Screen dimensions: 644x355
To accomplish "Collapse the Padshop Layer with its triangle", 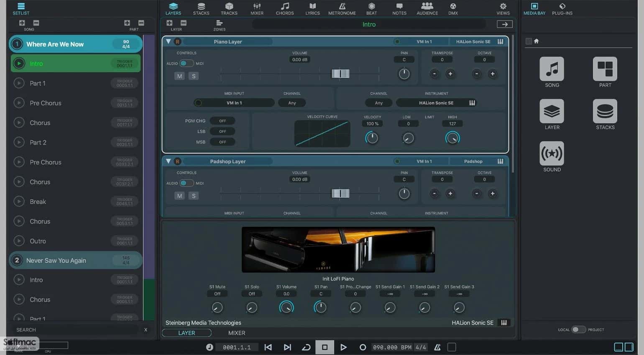I will coord(168,161).
